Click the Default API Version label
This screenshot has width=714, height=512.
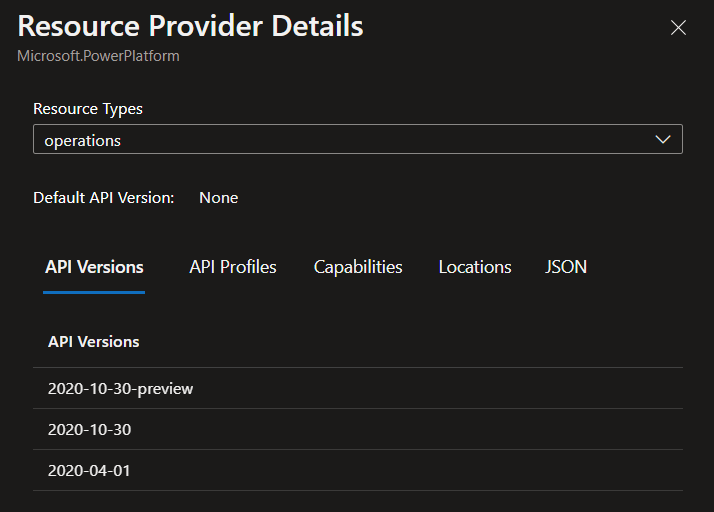[104, 198]
